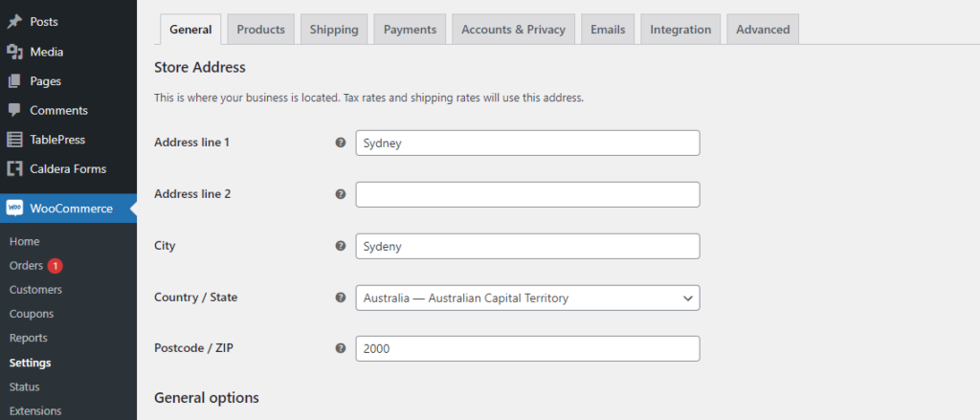980x420 pixels.
Task: Open the Status submenu link
Action: click(24, 387)
